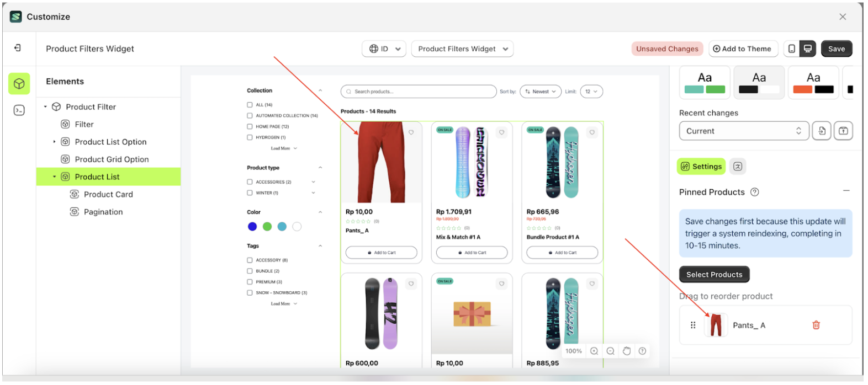Switch to mobile preview icon
The height and width of the screenshot is (385, 868).
click(x=792, y=49)
